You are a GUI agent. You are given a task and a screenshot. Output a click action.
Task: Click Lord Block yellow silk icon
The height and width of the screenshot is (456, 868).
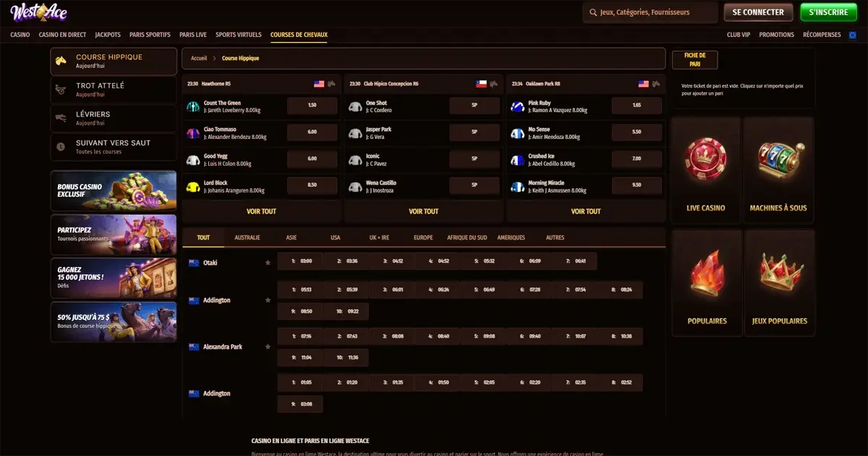(193, 187)
